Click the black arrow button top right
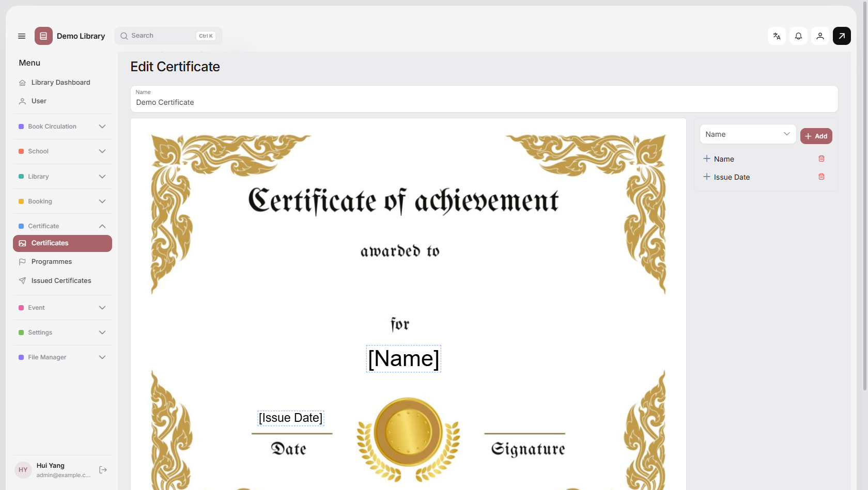 point(842,36)
